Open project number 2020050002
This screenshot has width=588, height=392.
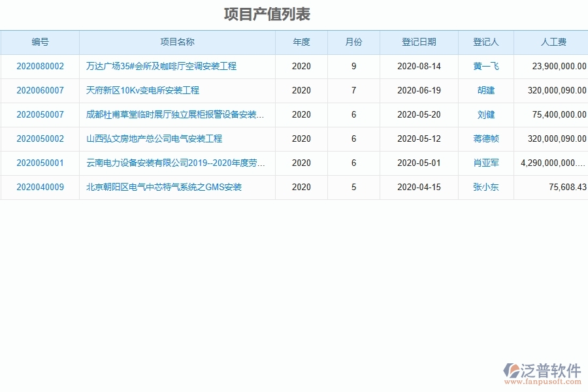(40, 139)
